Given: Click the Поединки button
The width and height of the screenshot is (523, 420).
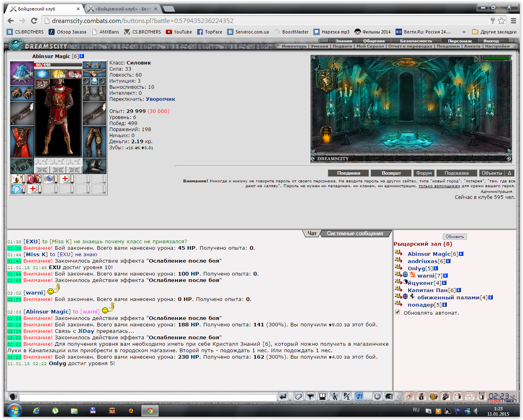Looking at the screenshot, I should [349, 173].
